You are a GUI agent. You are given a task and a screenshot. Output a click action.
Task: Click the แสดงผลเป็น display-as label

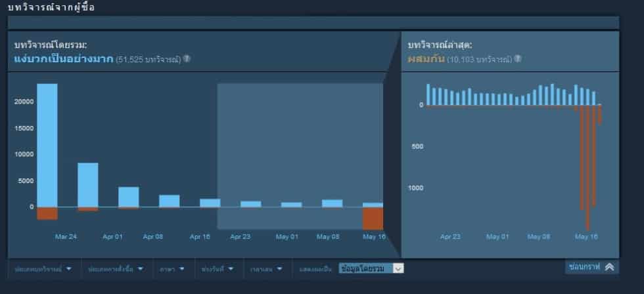click(315, 270)
